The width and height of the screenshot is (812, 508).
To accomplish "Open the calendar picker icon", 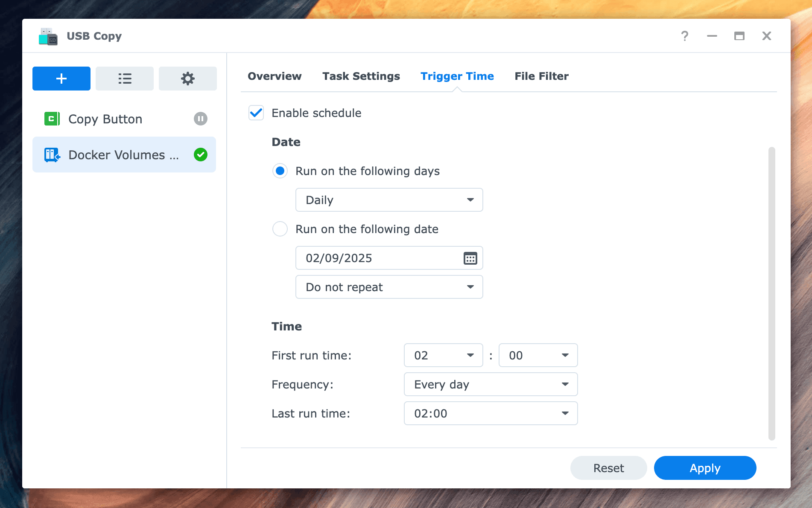I will pos(470,258).
